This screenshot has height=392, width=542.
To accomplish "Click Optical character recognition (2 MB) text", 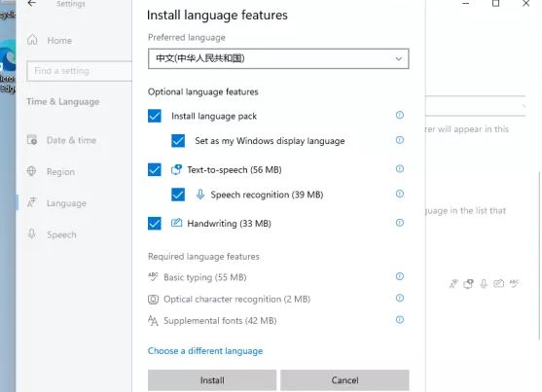I will (x=236, y=299).
